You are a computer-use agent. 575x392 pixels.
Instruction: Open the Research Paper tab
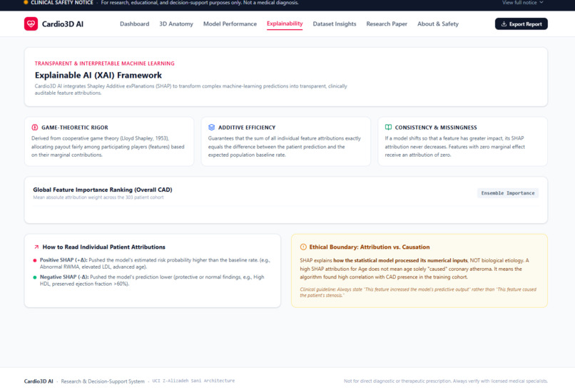tap(387, 24)
